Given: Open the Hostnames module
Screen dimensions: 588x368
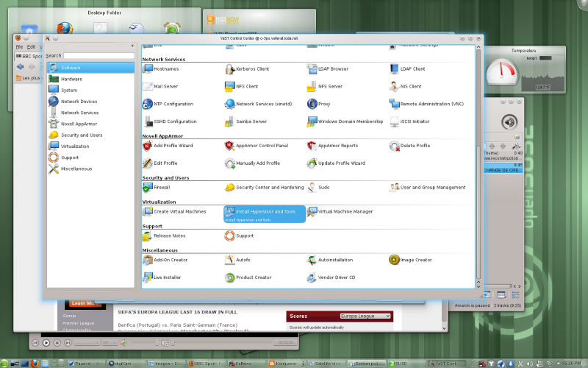Looking at the screenshot, I should [161, 69].
